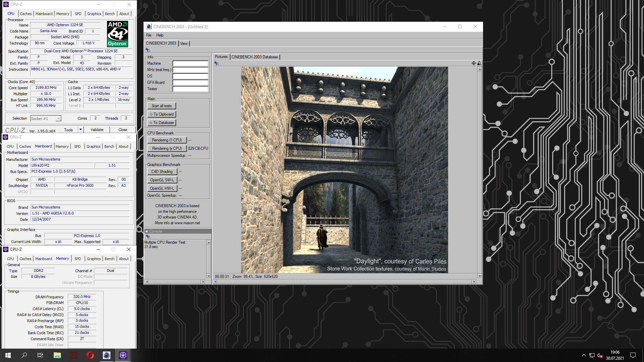Click the small square icon beside the Console title
644x362 pixels.
click(147, 231)
